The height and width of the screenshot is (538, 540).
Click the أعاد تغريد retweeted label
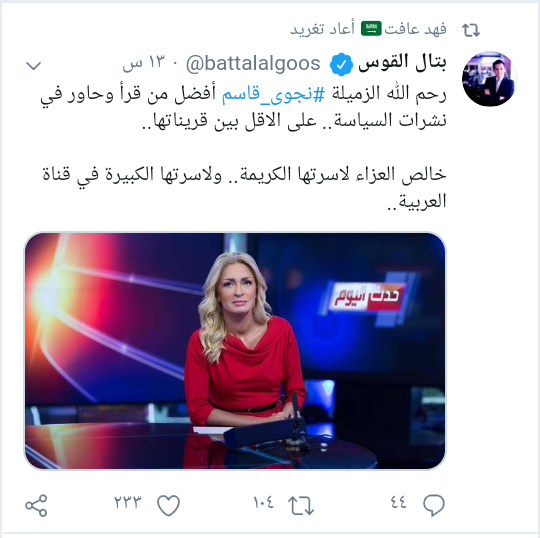click(x=323, y=29)
